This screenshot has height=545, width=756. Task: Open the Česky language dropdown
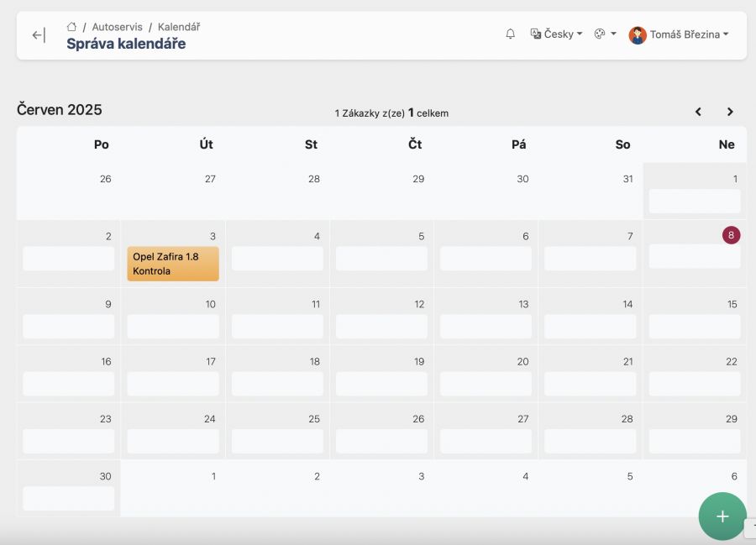pyautogui.click(x=558, y=34)
